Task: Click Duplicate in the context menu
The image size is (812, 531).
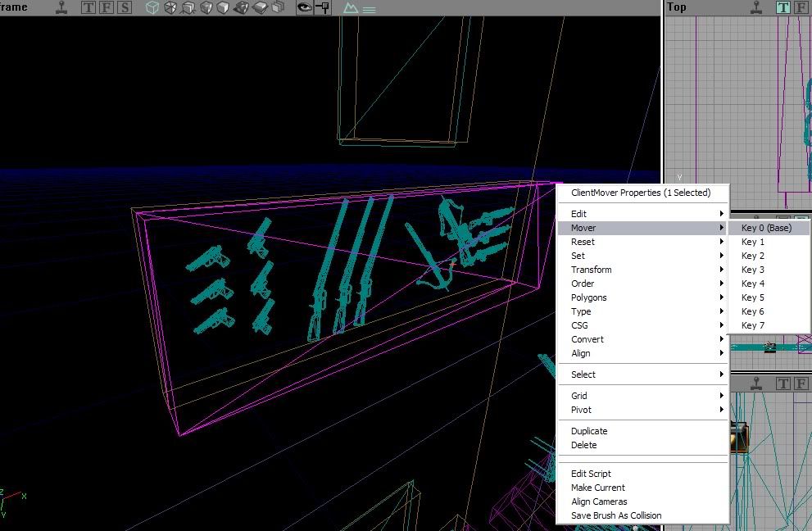Action: coord(589,431)
